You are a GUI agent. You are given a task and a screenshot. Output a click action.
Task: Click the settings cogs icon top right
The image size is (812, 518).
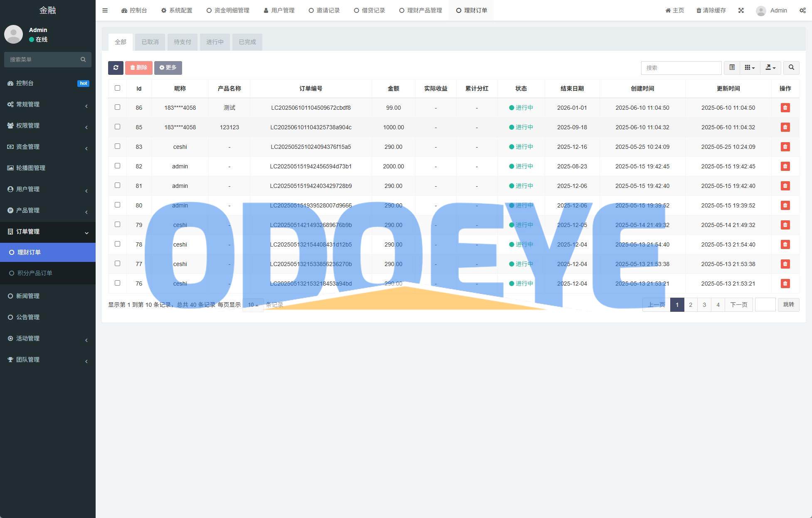click(x=802, y=10)
